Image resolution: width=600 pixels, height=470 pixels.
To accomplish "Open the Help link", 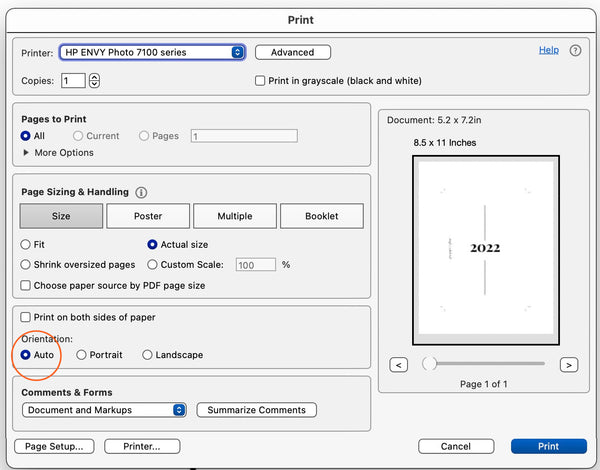I will coord(549,50).
